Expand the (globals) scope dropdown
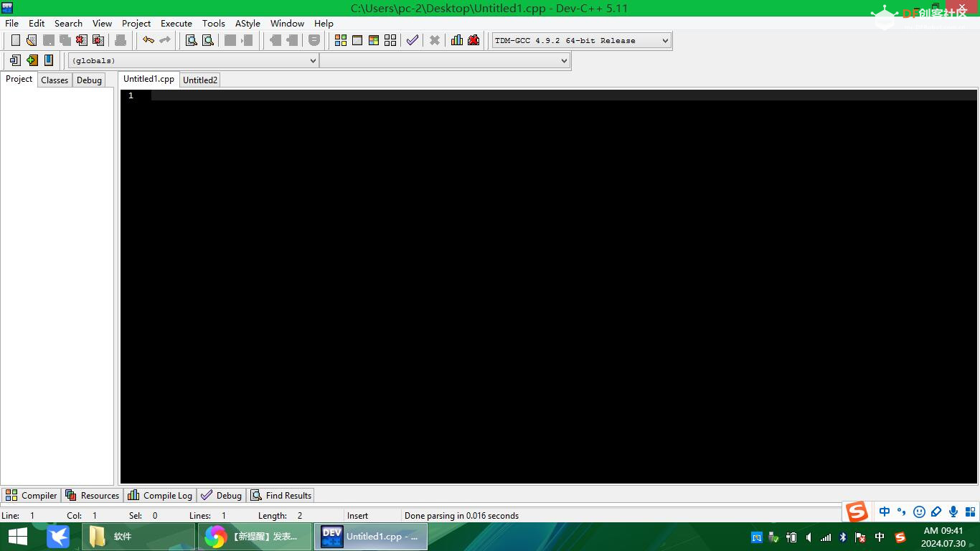980x551 pixels. 193,61
